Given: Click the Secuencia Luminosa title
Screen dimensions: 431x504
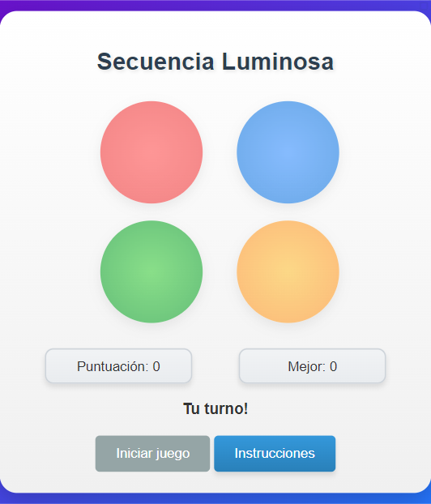Looking at the screenshot, I should (x=215, y=62).
